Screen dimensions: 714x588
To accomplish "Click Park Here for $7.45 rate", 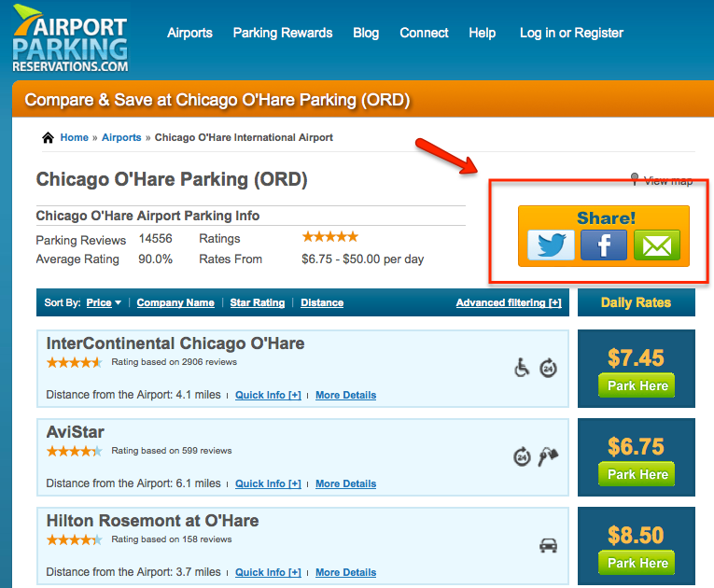I will pos(637,385).
